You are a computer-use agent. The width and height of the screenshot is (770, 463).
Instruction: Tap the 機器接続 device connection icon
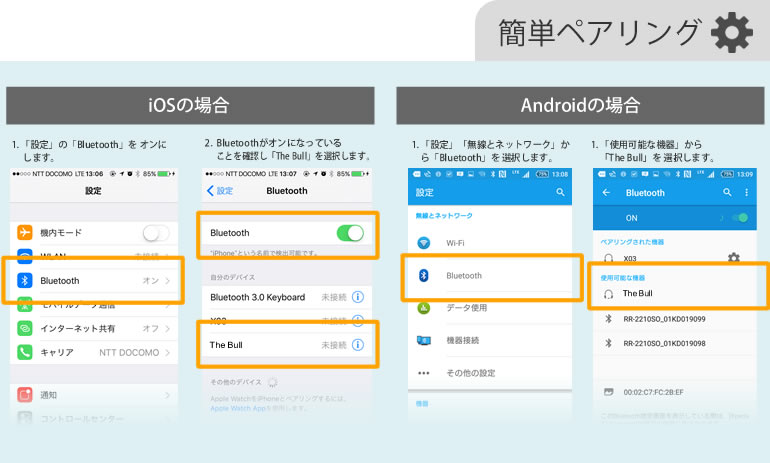(x=423, y=340)
